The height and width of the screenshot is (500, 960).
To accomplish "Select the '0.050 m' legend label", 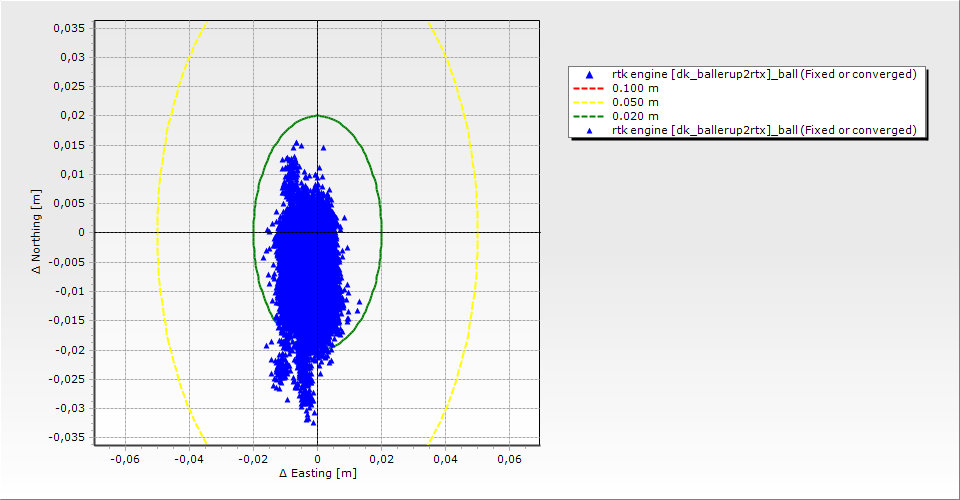I will [x=636, y=102].
